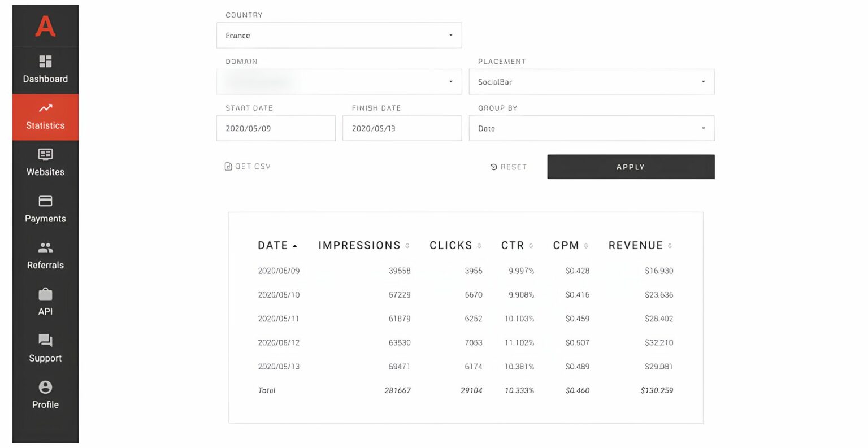Viewport: 868px width, 448px height.
Task: View your Profile settings
Action: pos(45,397)
